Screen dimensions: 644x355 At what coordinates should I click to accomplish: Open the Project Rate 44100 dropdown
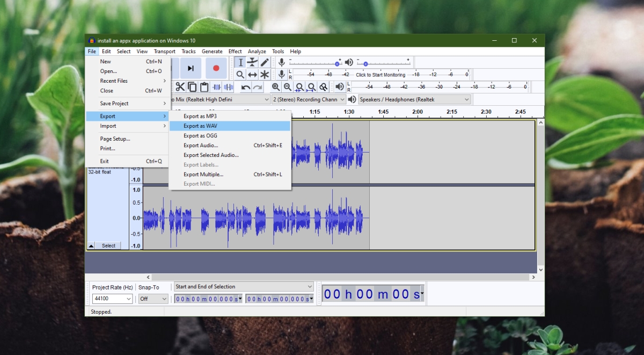coord(112,299)
